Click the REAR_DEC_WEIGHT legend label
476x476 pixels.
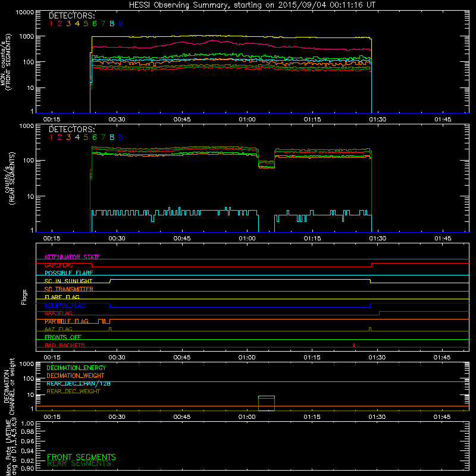point(73,392)
